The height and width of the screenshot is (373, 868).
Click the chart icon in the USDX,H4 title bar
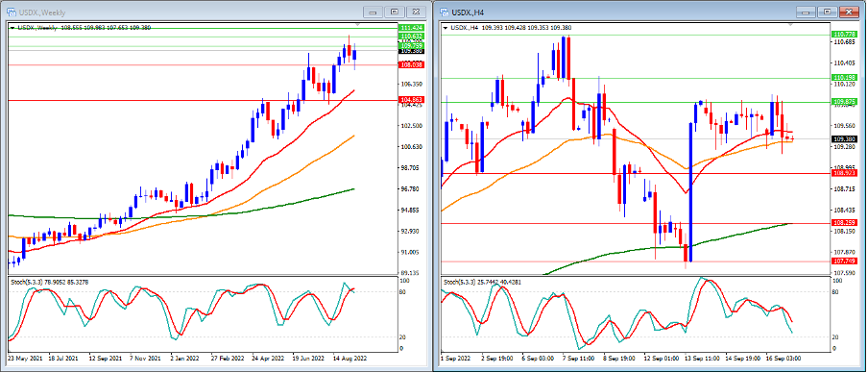coord(445,12)
